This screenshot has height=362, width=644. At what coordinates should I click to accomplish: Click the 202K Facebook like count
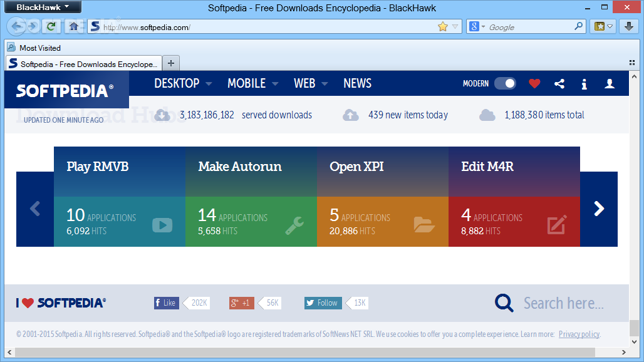tap(197, 303)
